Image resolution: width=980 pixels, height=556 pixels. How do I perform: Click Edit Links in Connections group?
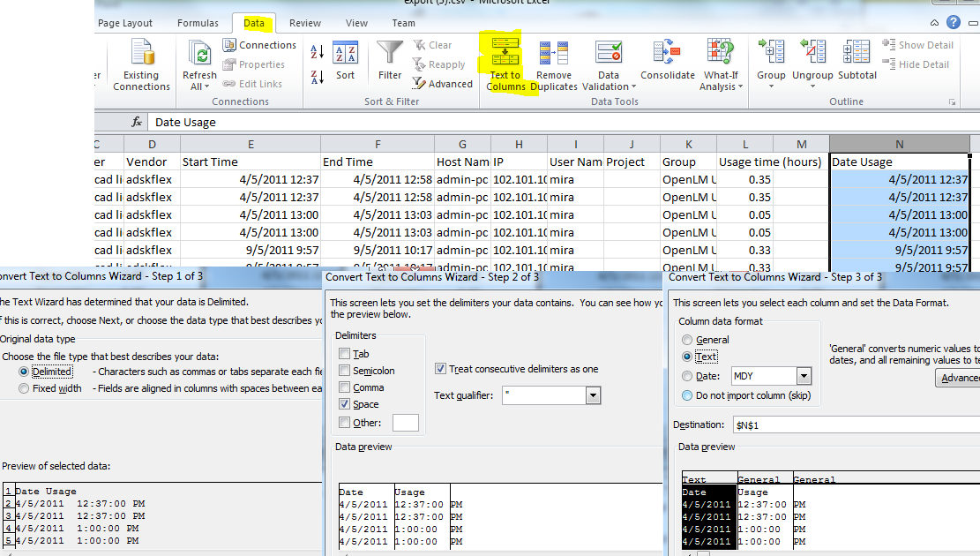click(252, 84)
